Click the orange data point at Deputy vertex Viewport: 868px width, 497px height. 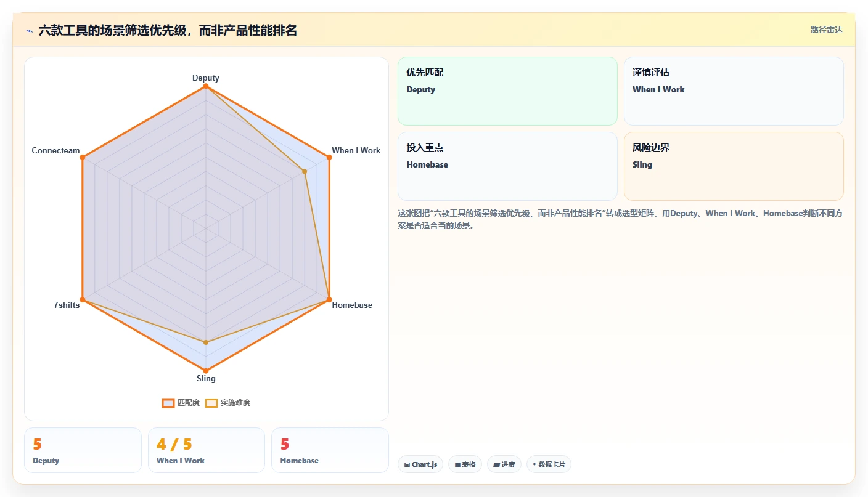[x=206, y=86]
